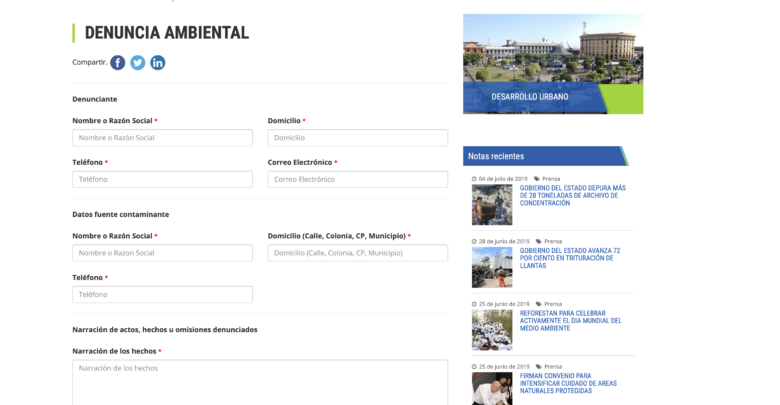
Task: Share the page on Twitter
Action: tap(138, 63)
